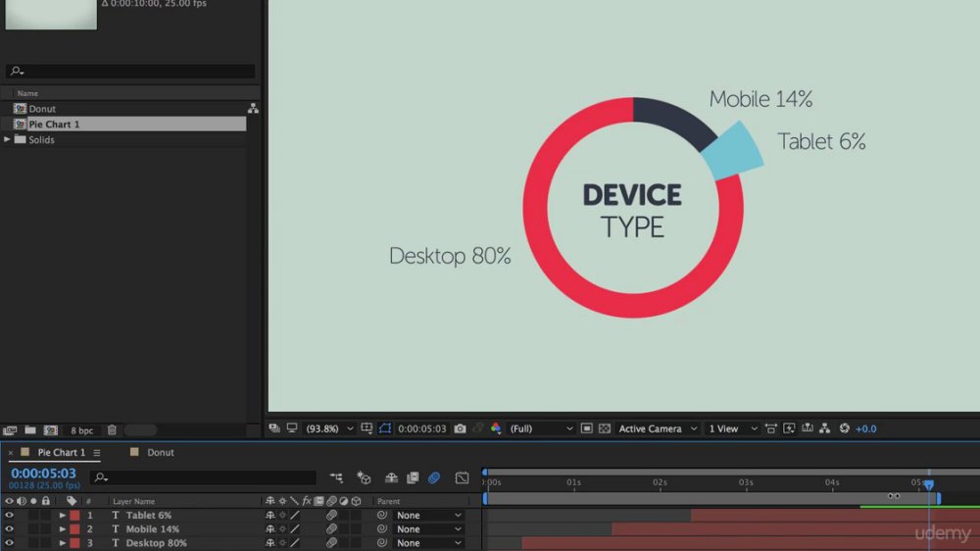Open Interpret Footage icon in project panel
This screenshot has width=980, height=551.
10,430
